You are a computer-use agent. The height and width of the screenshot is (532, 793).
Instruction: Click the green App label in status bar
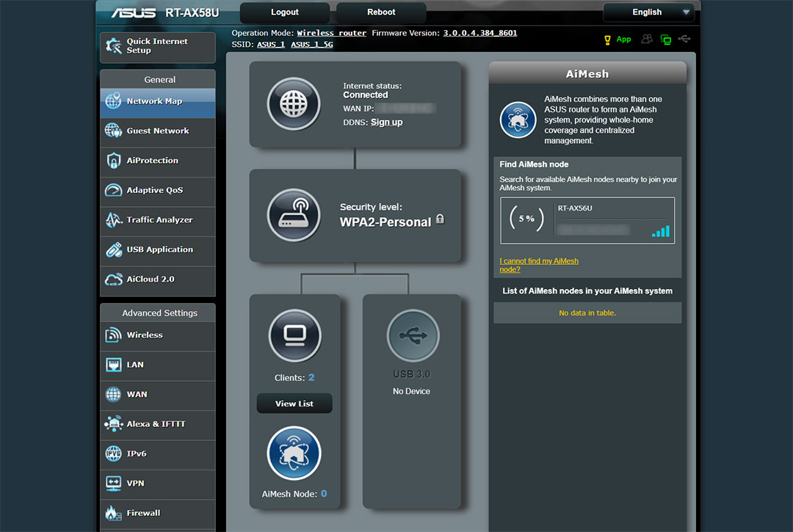tap(623, 40)
